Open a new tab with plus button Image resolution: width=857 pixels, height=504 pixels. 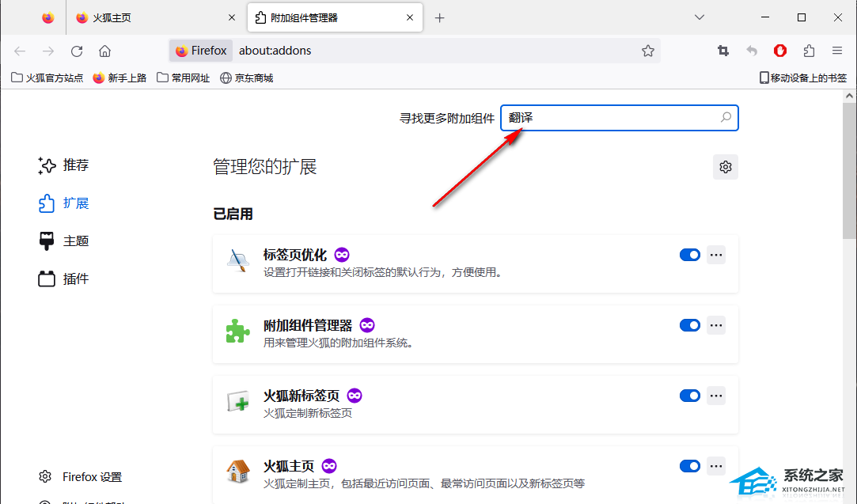click(439, 18)
